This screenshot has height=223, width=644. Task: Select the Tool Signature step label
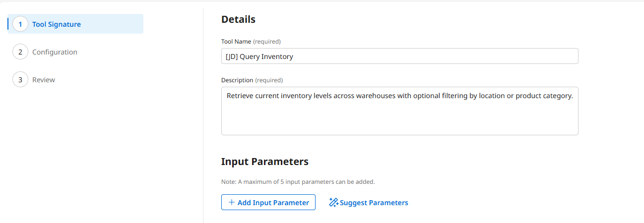[57, 24]
